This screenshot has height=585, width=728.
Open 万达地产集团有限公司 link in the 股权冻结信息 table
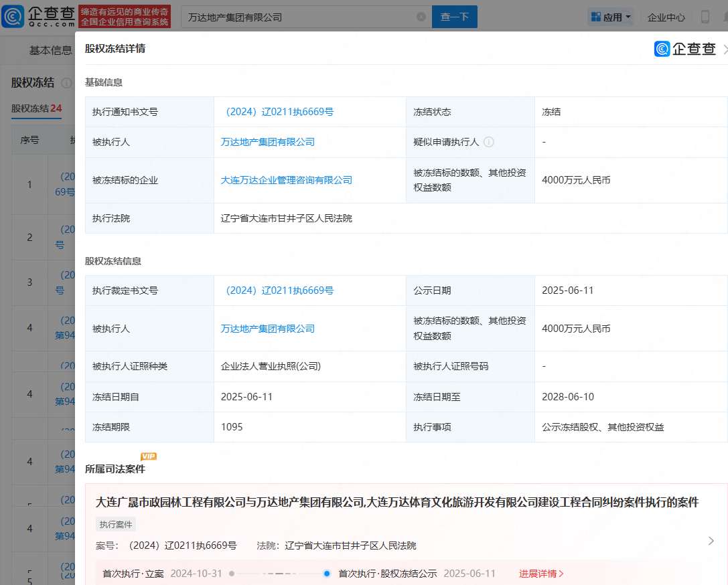pos(268,329)
